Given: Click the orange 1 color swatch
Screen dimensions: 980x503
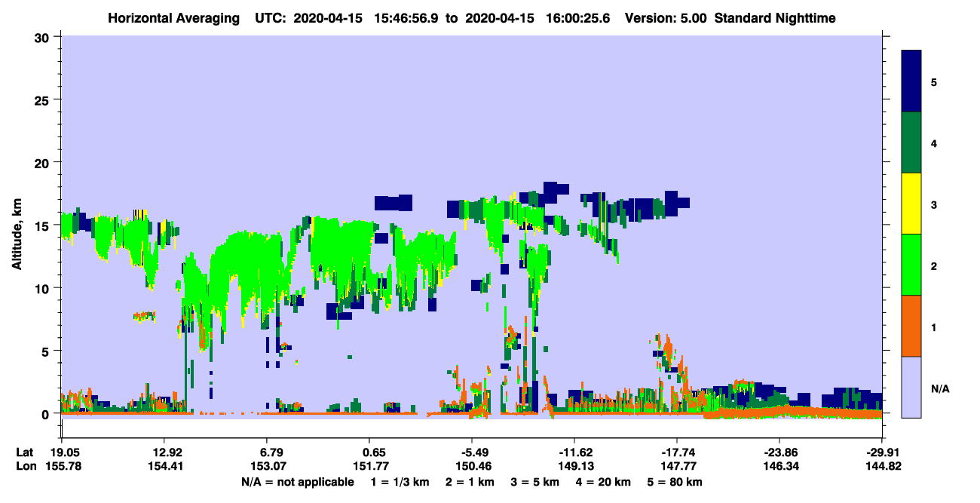Looking at the screenshot, I should (x=911, y=326).
